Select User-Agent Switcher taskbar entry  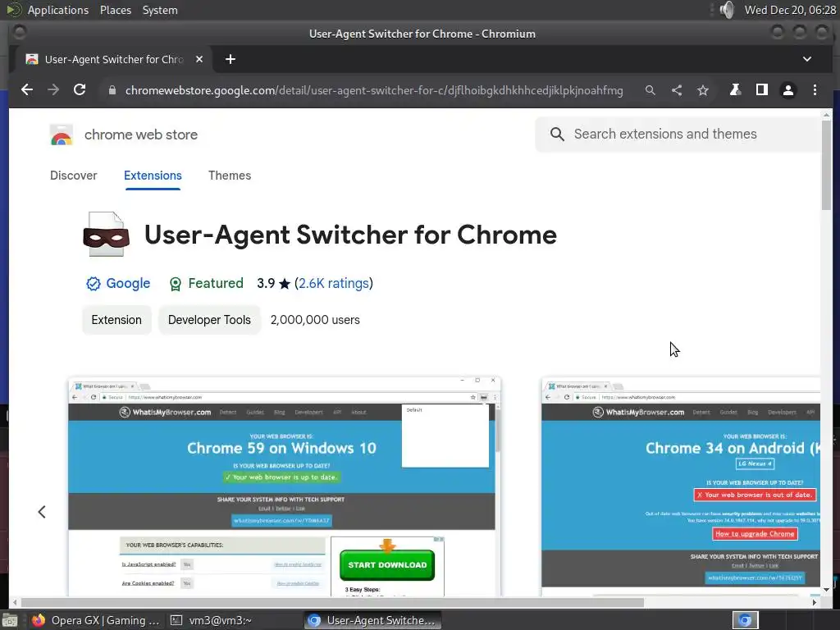tap(373, 620)
